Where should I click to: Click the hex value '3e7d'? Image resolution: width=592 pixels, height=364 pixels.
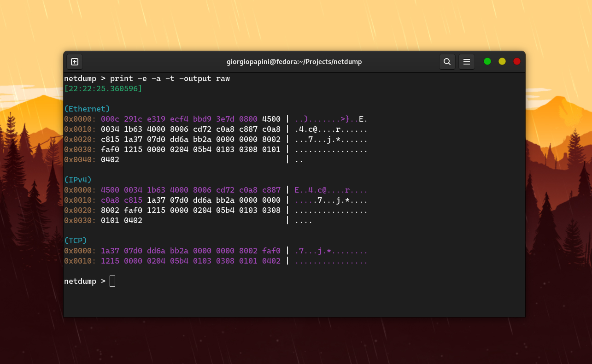pos(225,119)
